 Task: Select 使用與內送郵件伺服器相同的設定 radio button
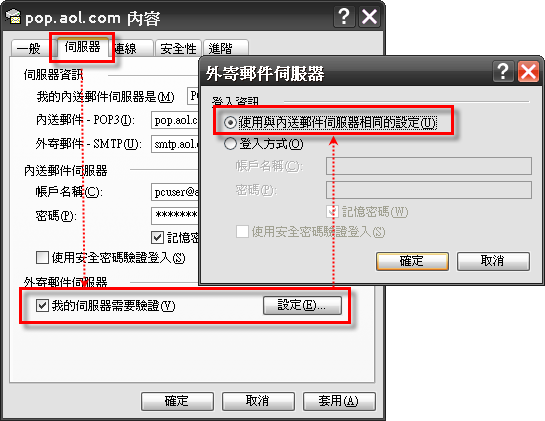pos(230,122)
